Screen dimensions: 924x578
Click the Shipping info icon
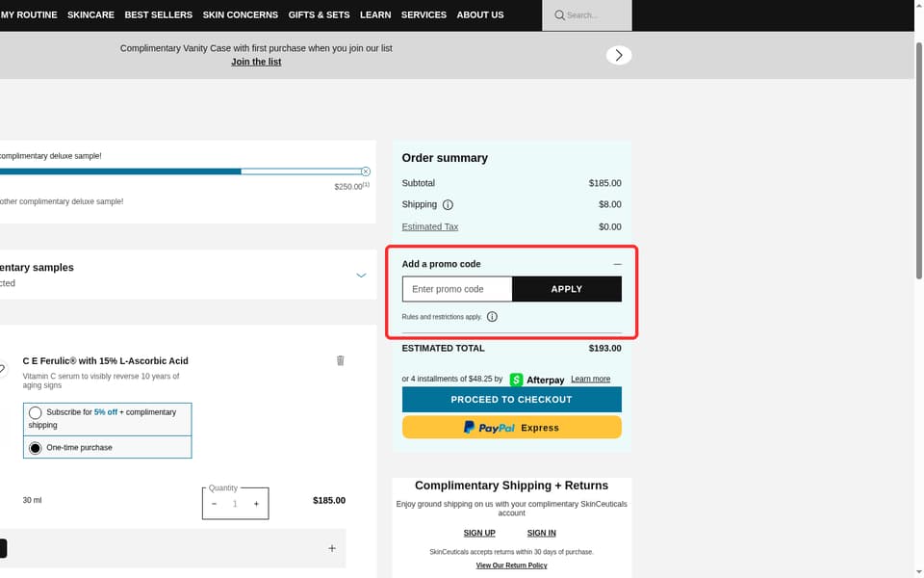[x=448, y=204]
